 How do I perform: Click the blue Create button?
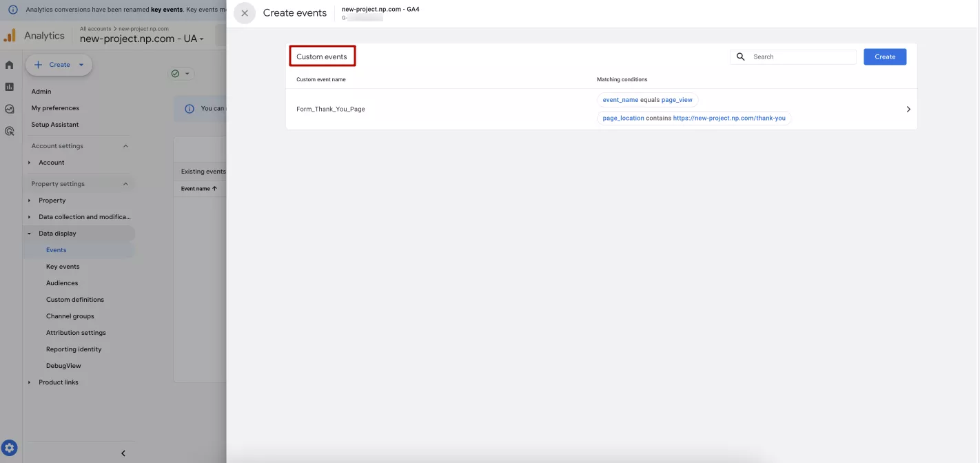885,56
